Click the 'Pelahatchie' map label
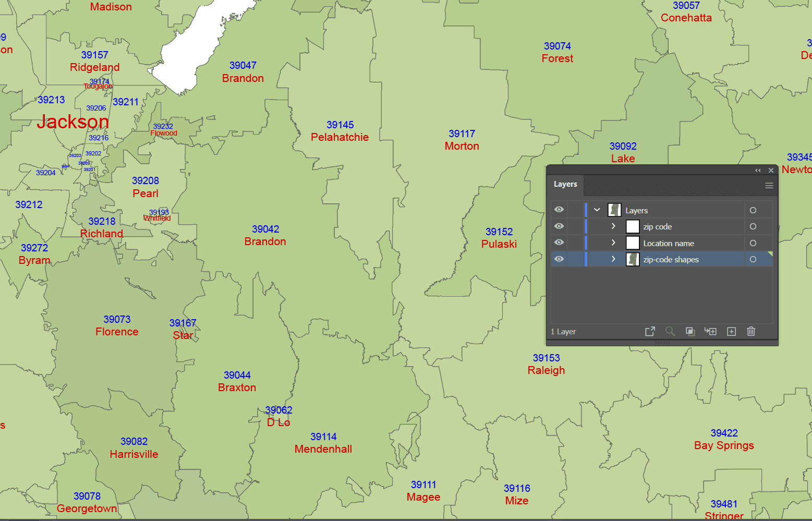The width and height of the screenshot is (812, 521). point(340,137)
